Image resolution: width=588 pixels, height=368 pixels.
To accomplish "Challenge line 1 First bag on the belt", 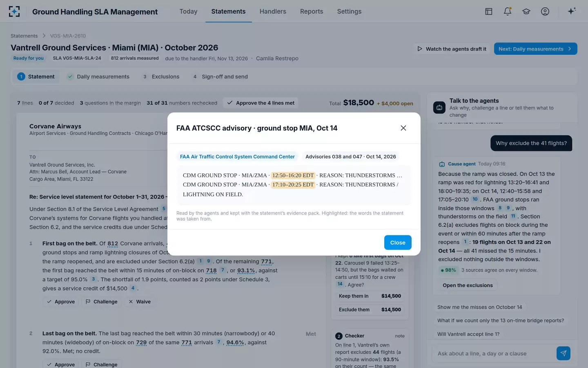I will click(x=101, y=302).
